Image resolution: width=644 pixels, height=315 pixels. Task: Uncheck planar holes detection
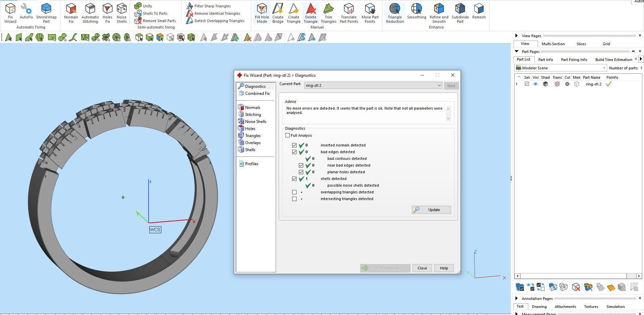301,172
